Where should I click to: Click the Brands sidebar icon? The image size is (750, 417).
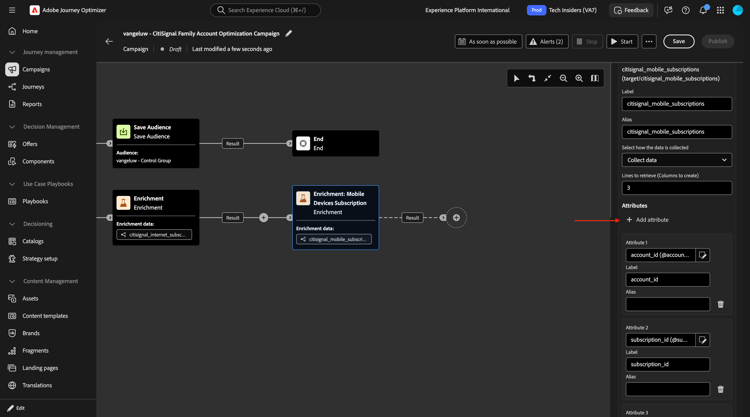point(12,333)
